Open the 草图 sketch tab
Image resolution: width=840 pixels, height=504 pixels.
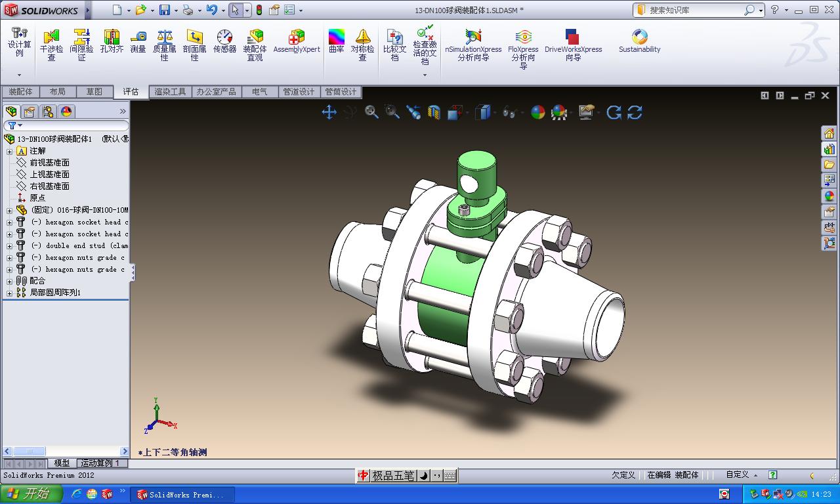(x=94, y=92)
